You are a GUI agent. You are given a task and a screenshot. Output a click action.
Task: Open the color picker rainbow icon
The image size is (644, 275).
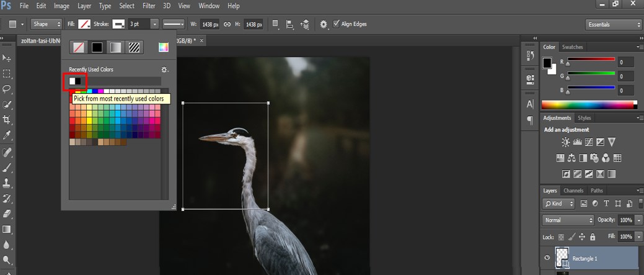163,47
